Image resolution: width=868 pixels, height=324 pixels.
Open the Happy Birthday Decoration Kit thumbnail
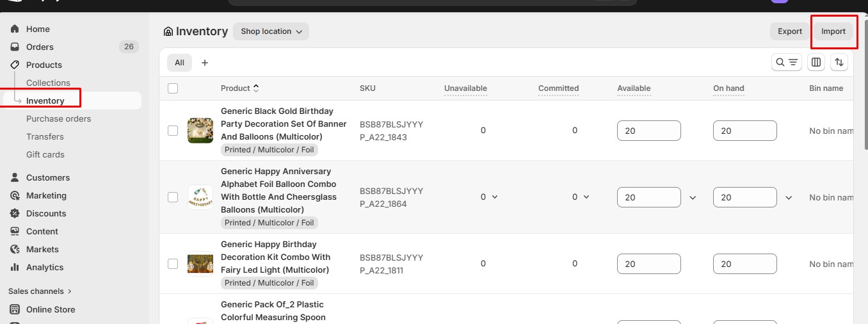200,264
